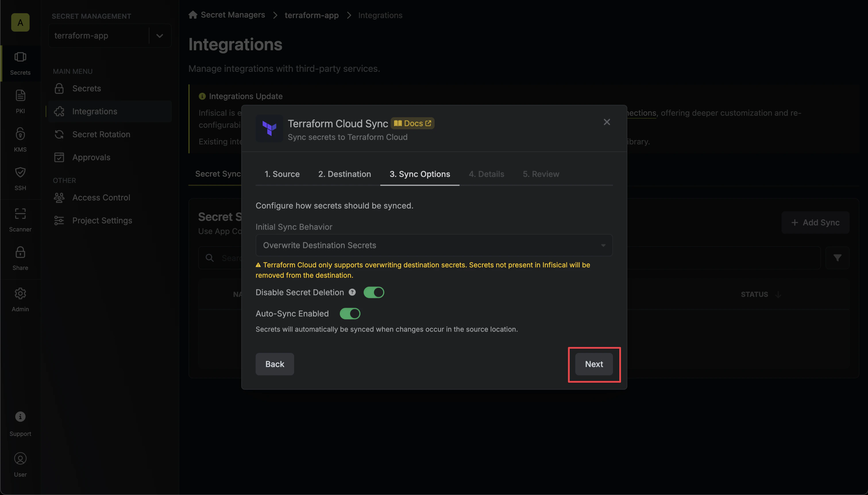868x495 pixels.
Task: Expand the terraform-app project selector
Action: [159, 35]
